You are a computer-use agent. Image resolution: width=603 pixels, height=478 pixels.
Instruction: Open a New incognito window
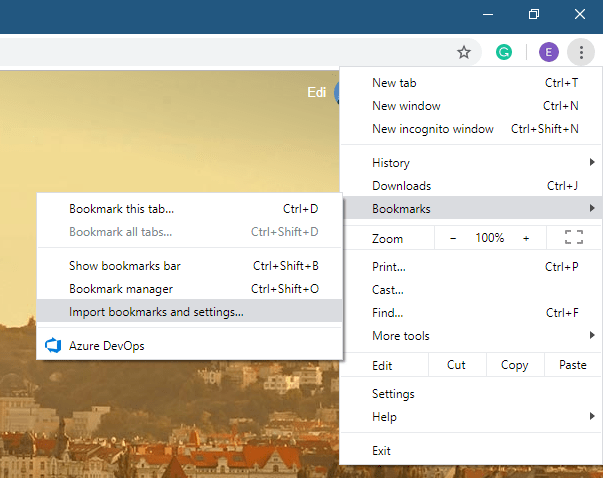click(x=471, y=129)
